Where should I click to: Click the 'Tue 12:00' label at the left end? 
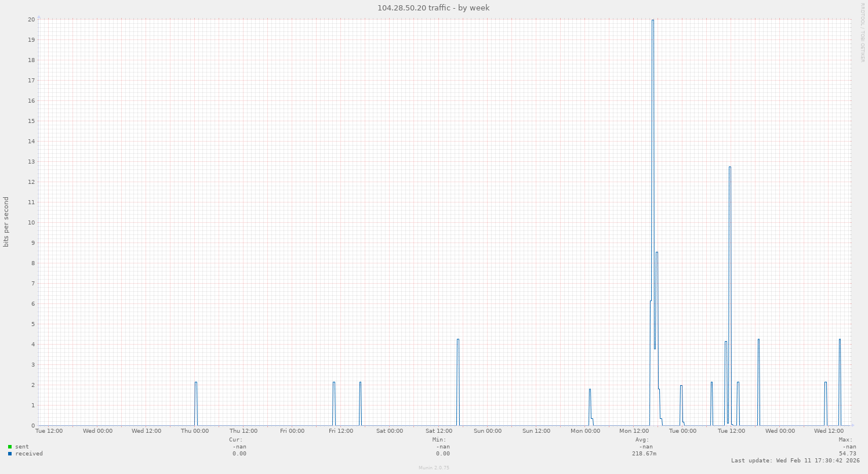point(49,431)
